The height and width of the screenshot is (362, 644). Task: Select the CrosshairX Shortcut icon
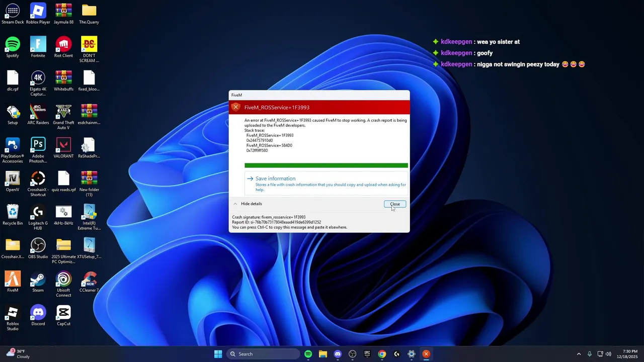[38, 184]
